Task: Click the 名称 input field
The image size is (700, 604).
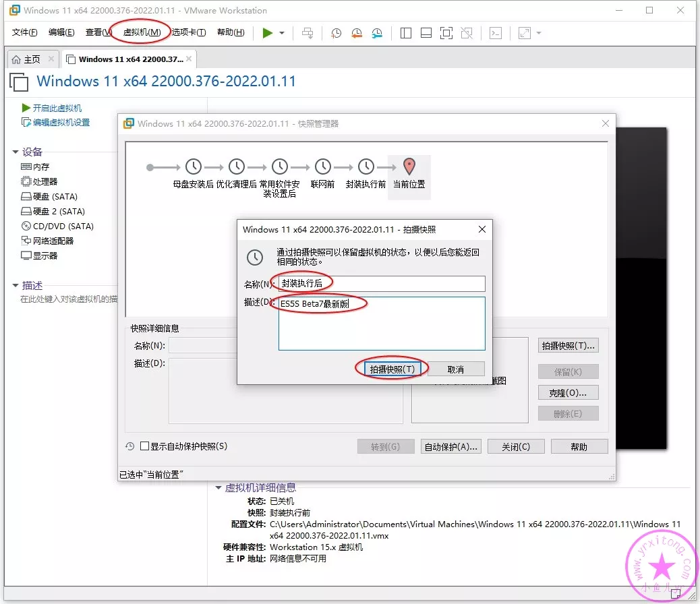Action: coord(382,284)
